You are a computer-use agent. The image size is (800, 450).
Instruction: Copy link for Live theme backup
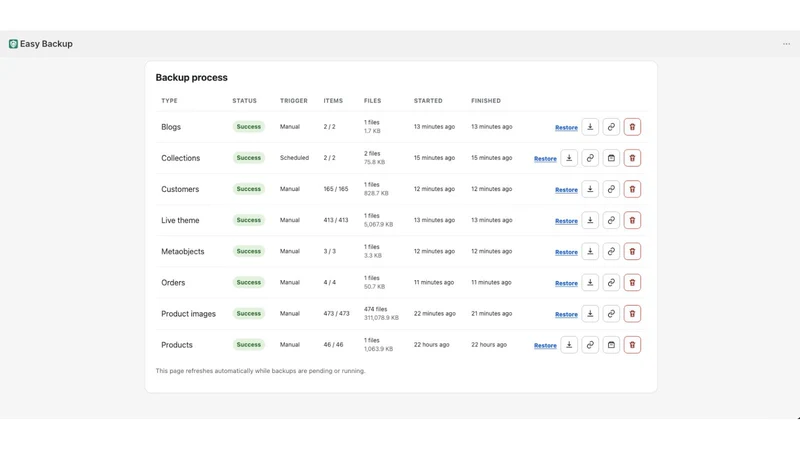[611, 220]
